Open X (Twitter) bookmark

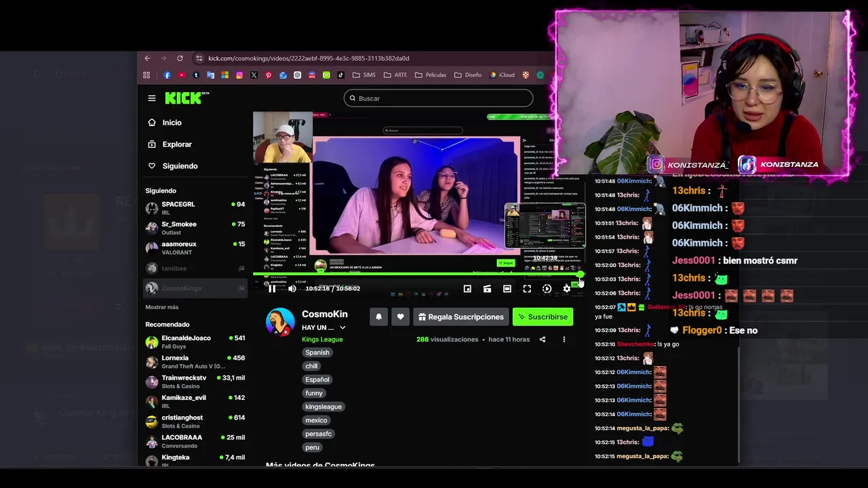254,75
